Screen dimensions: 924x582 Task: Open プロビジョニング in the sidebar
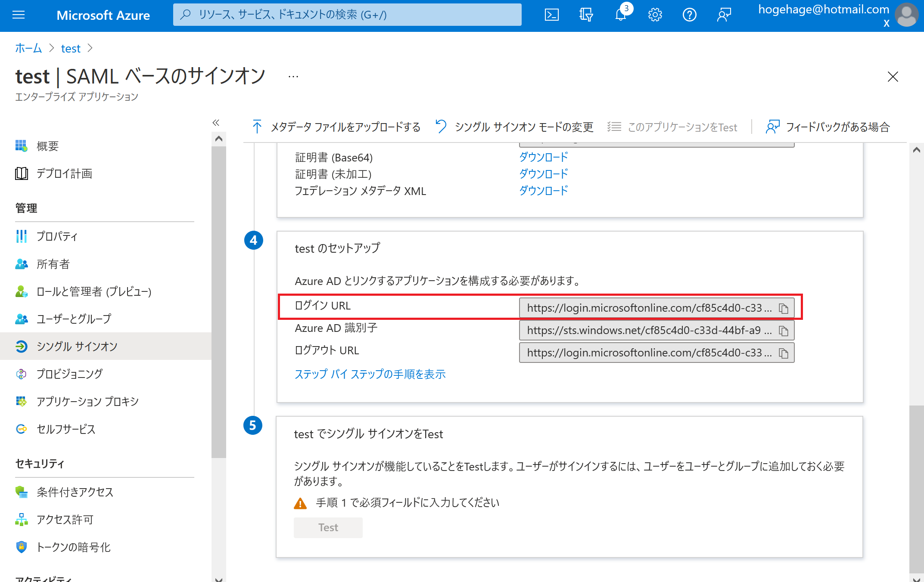106,374
